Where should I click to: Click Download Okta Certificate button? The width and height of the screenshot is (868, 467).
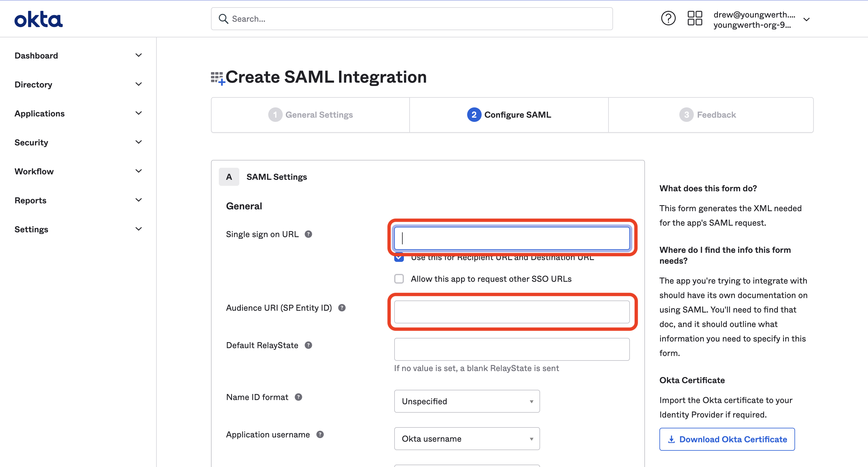(727, 439)
